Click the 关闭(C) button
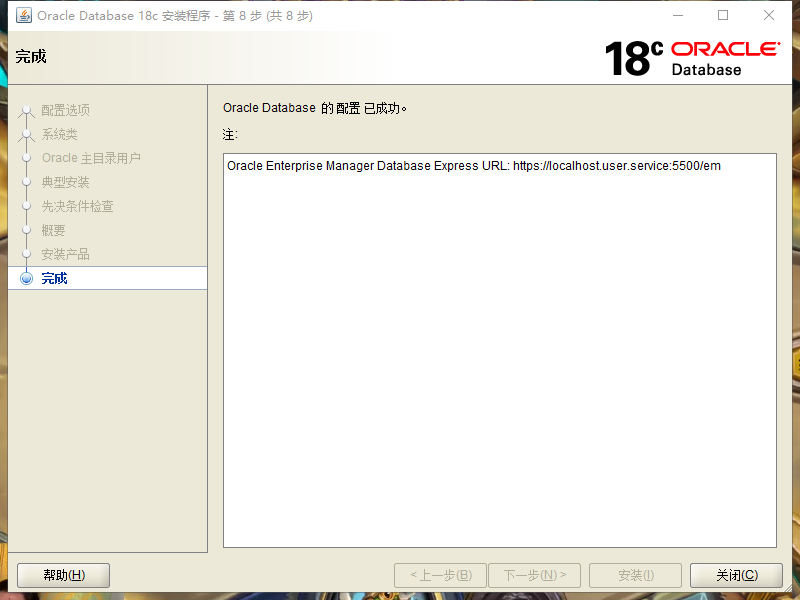This screenshot has height=600, width=800. point(736,576)
